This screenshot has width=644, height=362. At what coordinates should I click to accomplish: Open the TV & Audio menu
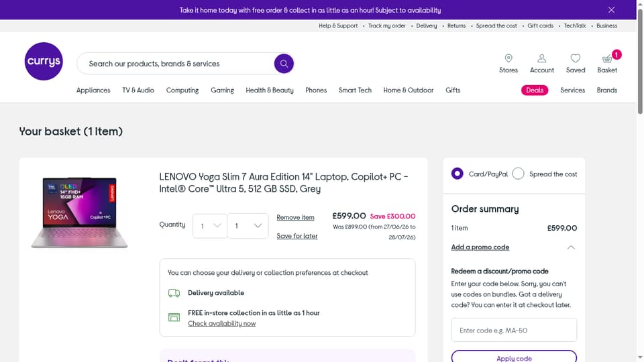(138, 90)
